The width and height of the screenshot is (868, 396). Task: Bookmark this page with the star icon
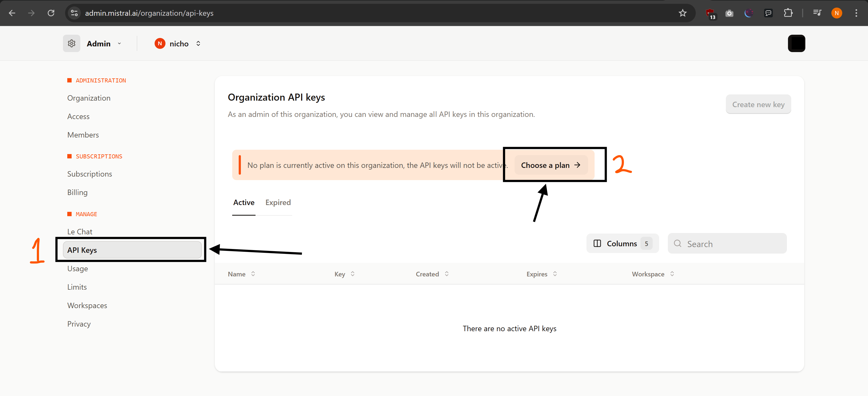click(682, 13)
